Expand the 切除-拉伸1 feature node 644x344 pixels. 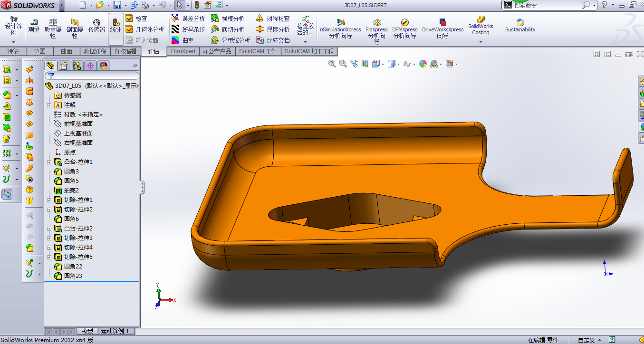pos(49,200)
